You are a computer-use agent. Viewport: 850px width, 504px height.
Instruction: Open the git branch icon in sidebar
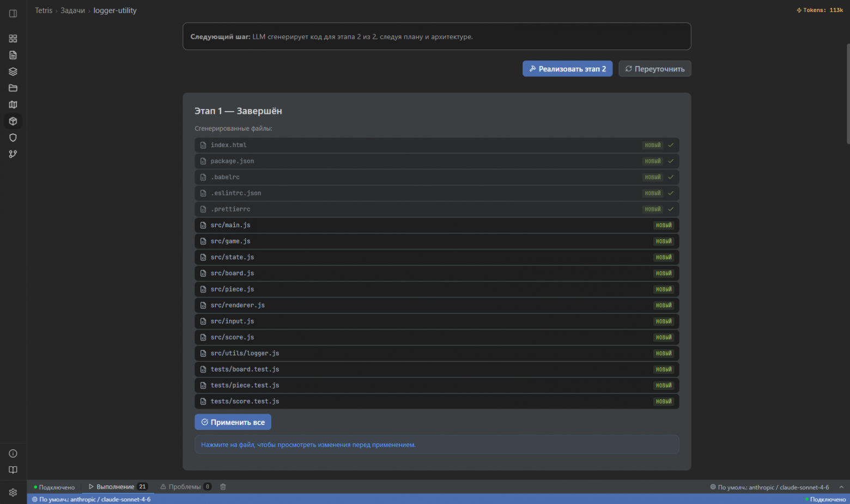[x=13, y=154]
